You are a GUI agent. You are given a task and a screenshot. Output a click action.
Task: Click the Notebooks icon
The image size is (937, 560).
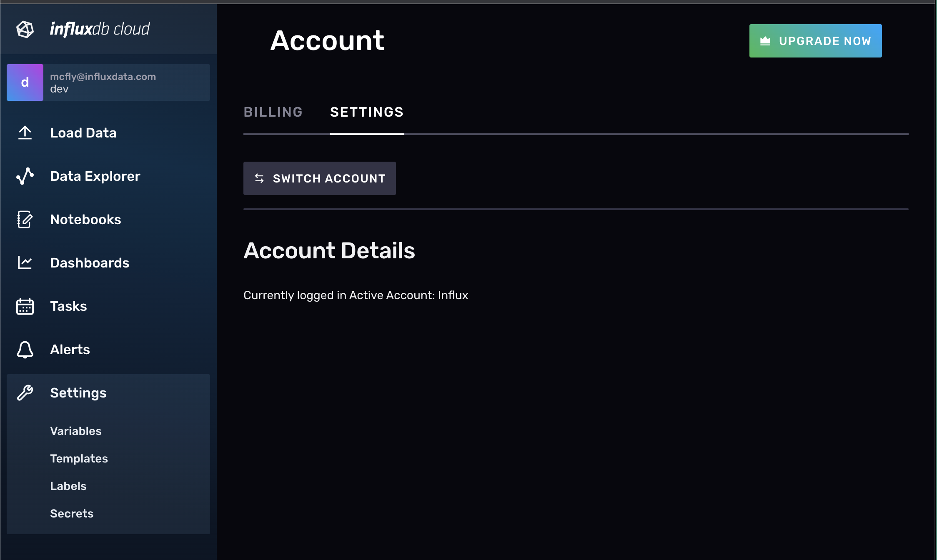25,220
